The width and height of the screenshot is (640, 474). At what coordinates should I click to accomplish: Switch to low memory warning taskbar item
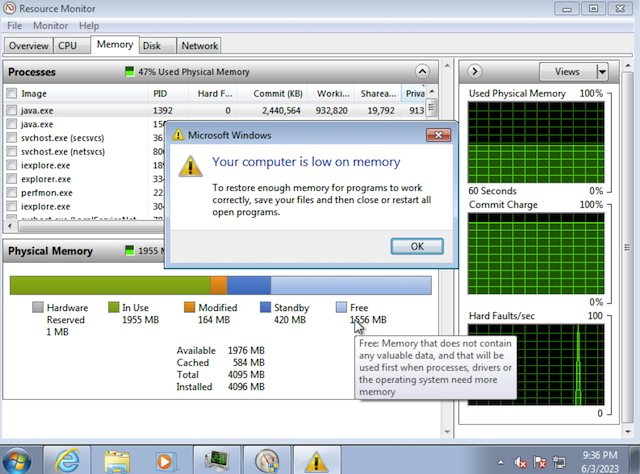coord(316,461)
